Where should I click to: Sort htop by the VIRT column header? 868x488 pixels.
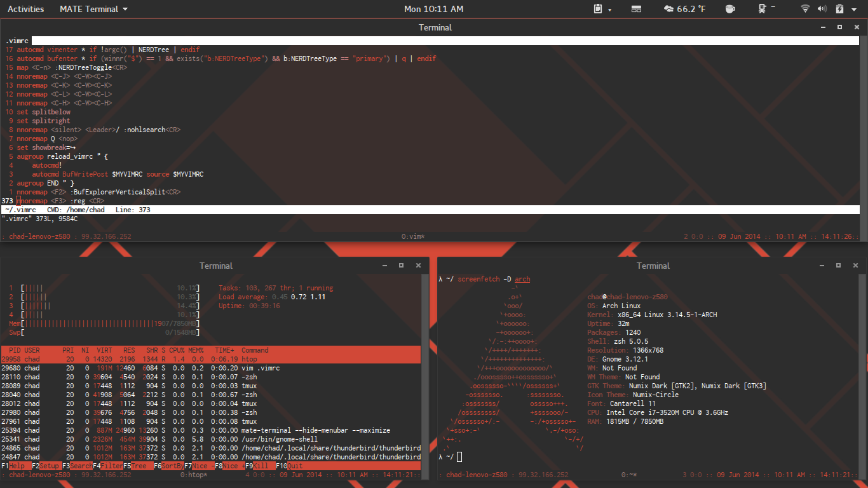[x=104, y=350]
